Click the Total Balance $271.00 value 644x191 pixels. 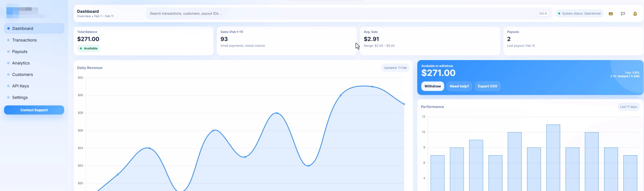tap(88, 39)
